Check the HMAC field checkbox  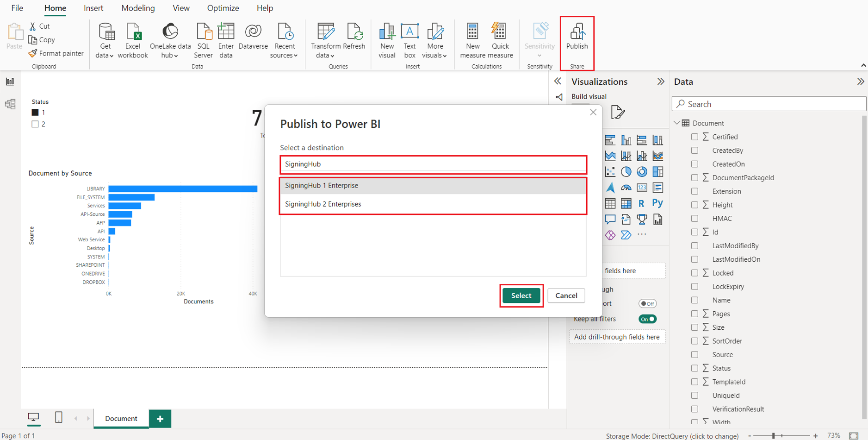point(694,219)
